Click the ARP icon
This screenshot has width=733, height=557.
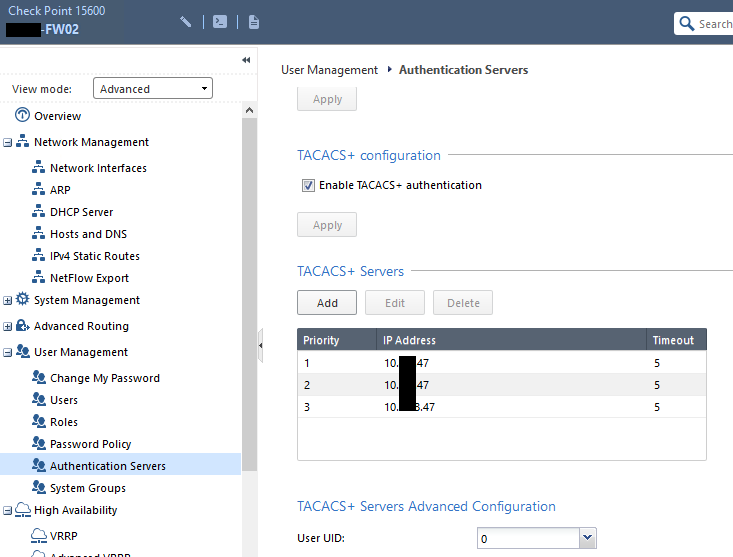point(38,189)
